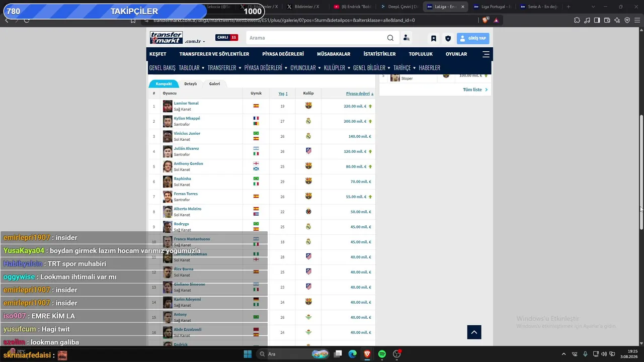644x362 pixels.
Task: Open the Tüm liste link
Action: 475,89
